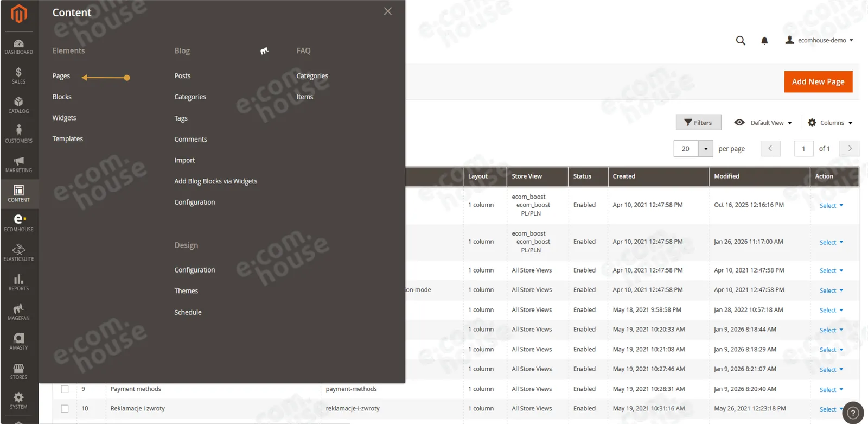
Task: Open Pages under Elements
Action: [61, 76]
